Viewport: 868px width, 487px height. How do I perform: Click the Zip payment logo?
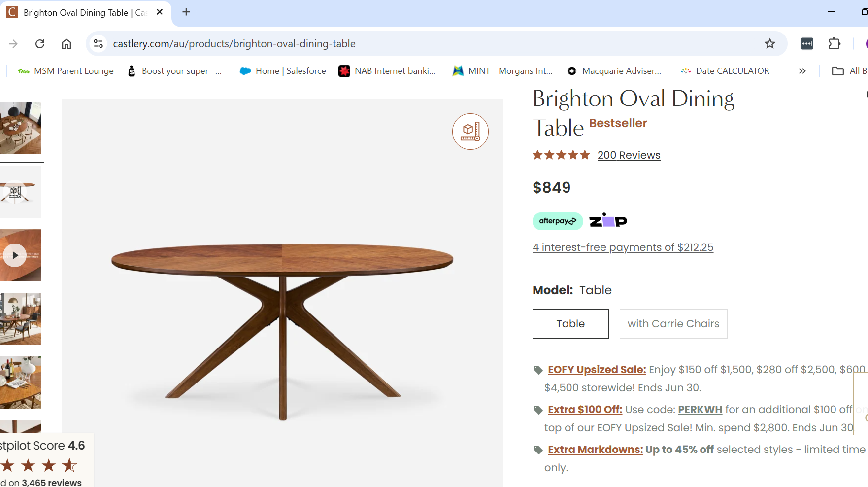(608, 221)
